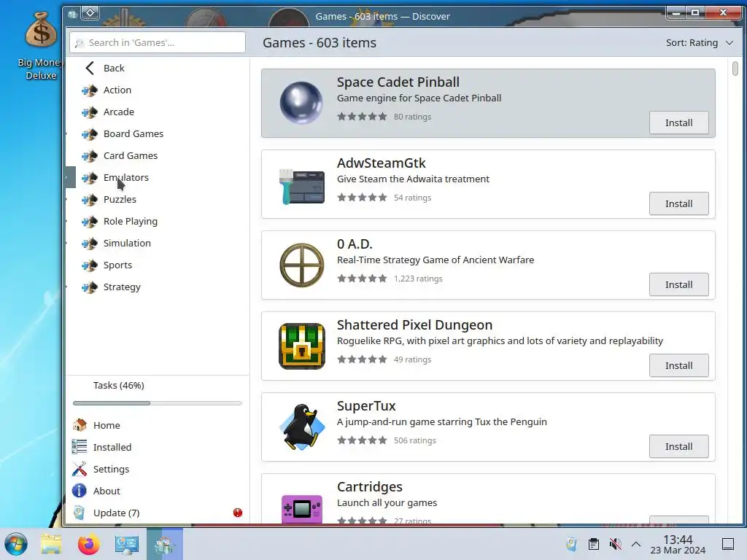
Task: Open the clipboard tray icon
Action: click(594, 544)
